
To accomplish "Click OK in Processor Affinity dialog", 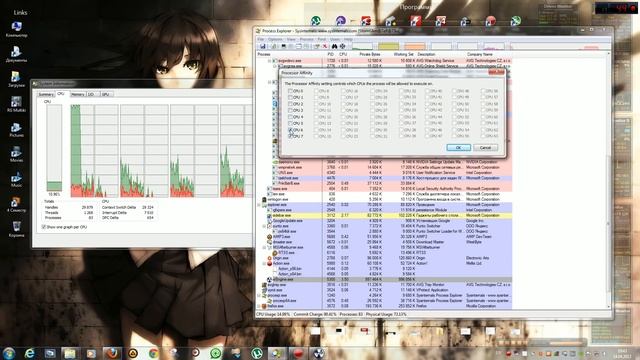I will click(458, 148).
